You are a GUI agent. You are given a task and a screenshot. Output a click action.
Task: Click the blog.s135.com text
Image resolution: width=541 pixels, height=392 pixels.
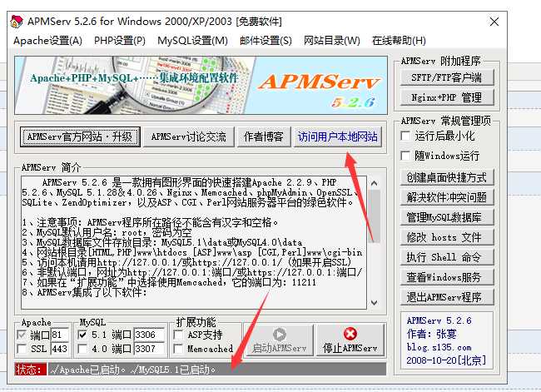click(x=439, y=347)
